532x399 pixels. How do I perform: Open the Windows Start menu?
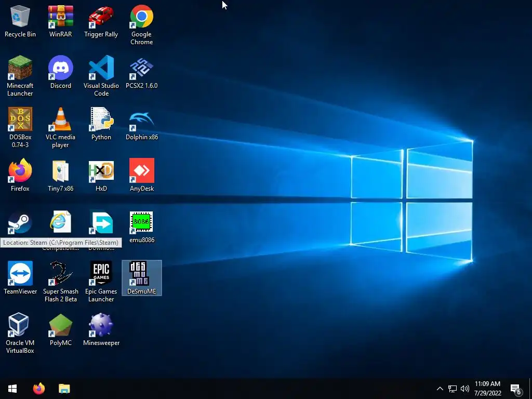pos(12,389)
